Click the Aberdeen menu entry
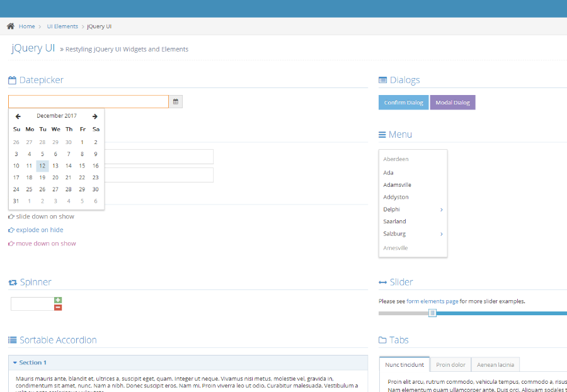 pos(413,159)
